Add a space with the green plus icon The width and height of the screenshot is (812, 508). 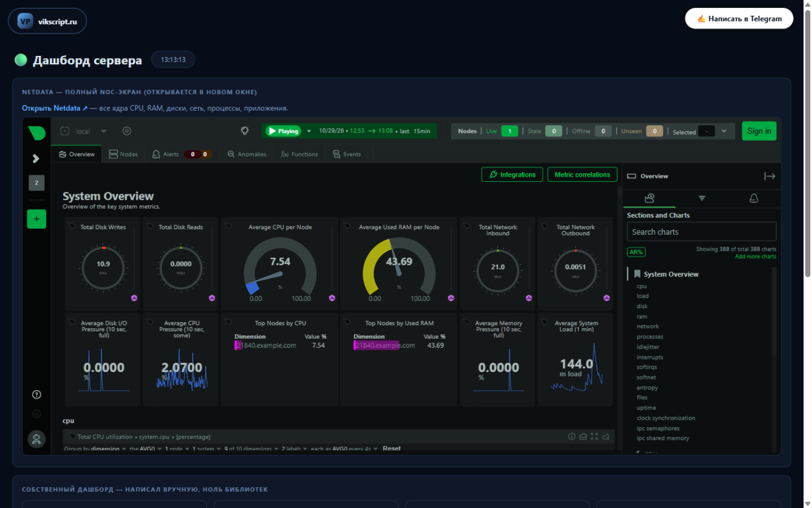(x=37, y=219)
